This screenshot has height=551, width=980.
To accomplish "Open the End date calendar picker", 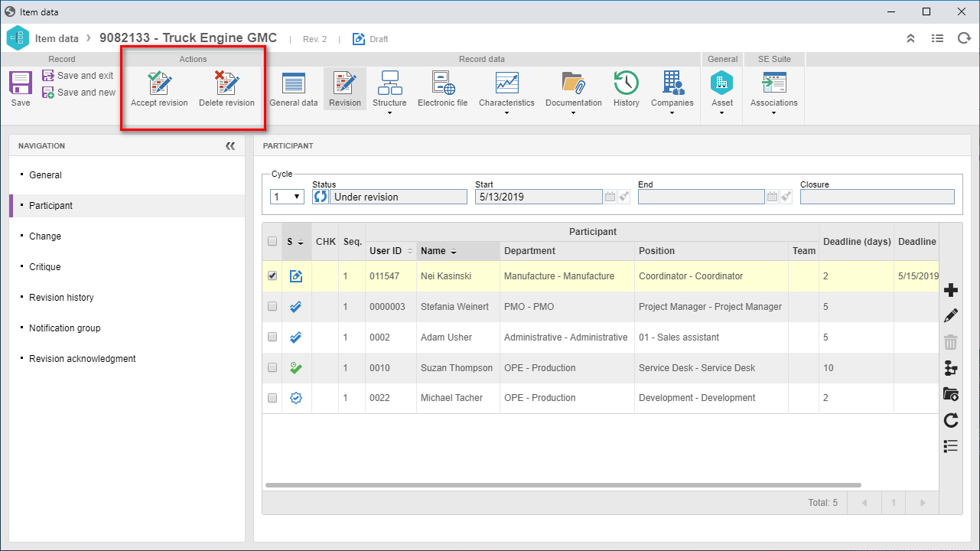I will (x=773, y=197).
